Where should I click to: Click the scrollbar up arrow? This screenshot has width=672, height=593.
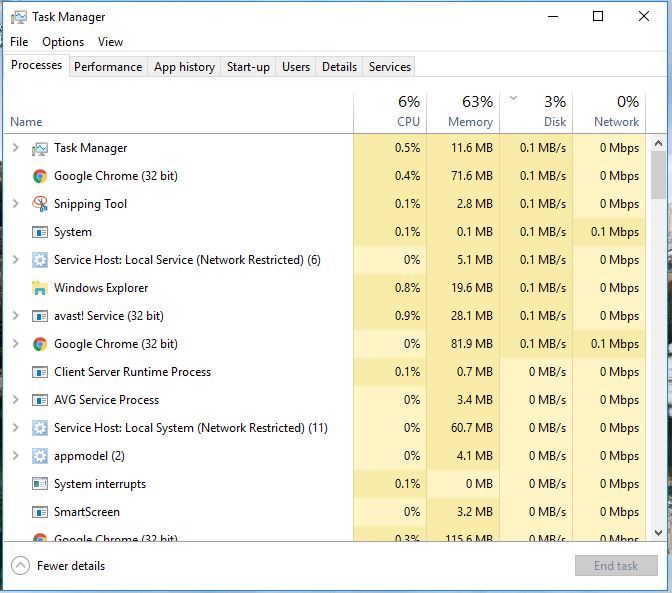(x=658, y=144)
